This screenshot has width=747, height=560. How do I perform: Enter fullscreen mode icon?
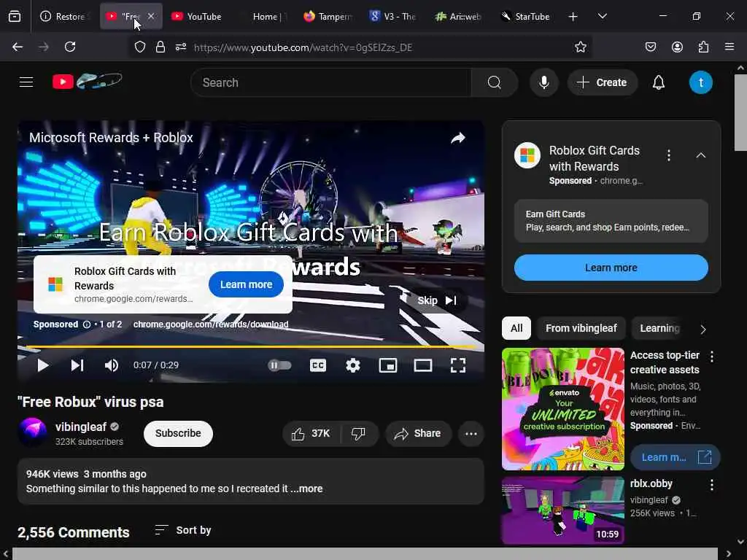click(x=458, y=365)
